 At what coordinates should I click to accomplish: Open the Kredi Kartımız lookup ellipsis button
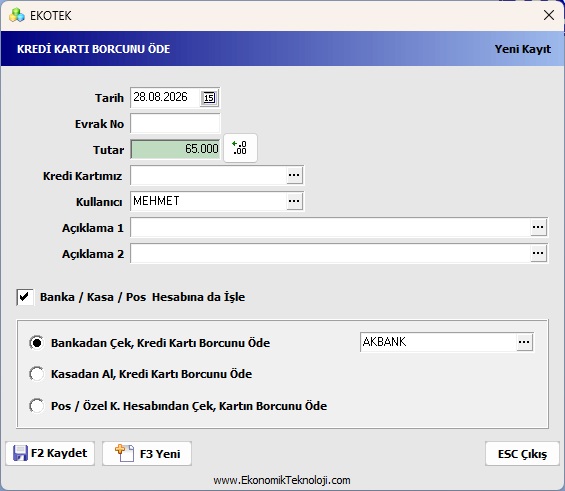tap(294, 175)
